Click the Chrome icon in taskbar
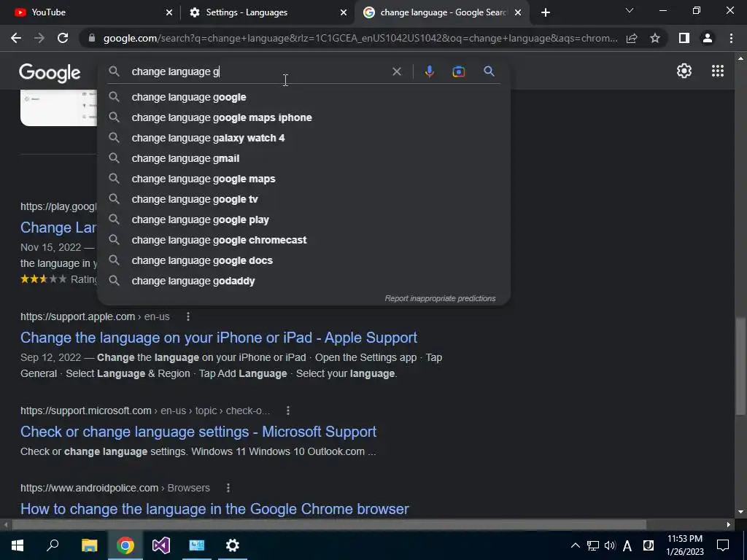The width and height of the screenshot is (747, 560). [x=125, y=545]
